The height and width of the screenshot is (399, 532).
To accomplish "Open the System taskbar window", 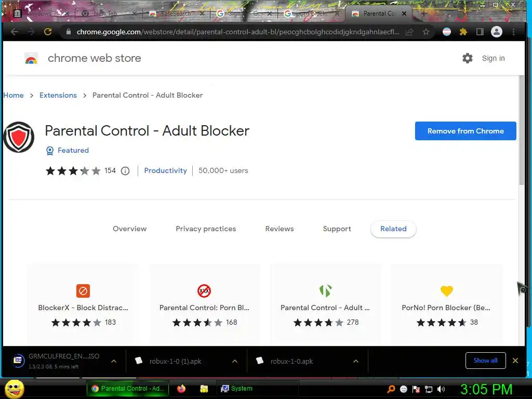I will pos(257,389).
